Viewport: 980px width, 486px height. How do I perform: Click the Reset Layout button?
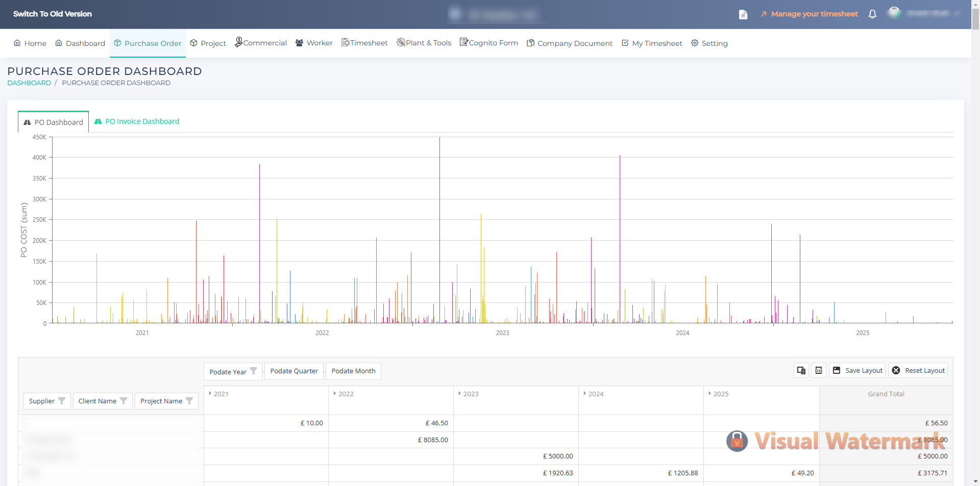pyautogui.click(x=918, y=371)
